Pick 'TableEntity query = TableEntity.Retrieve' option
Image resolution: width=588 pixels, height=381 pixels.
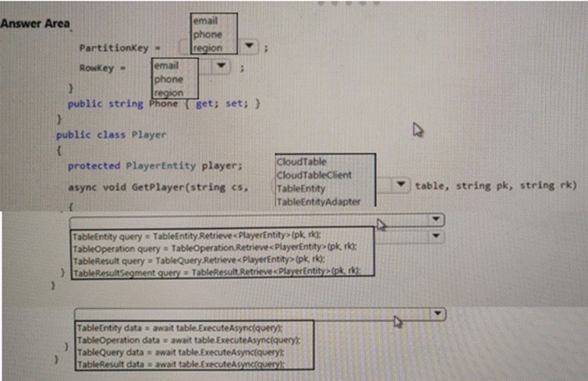(x=197, y=235)
